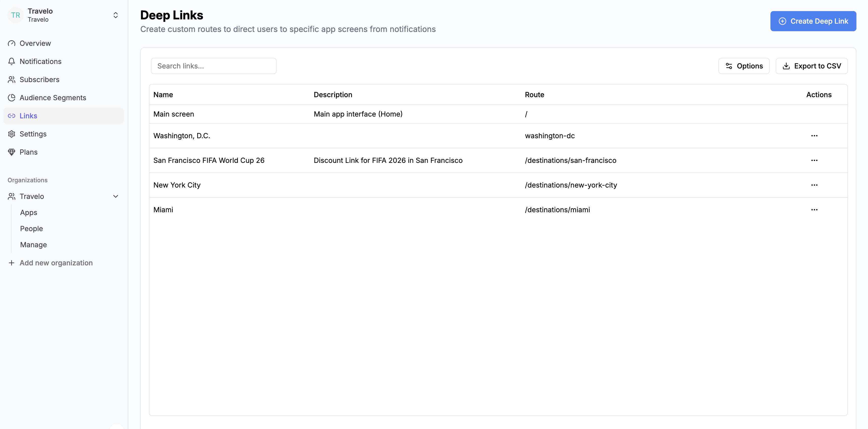This screenshot has height=429, width=868.
Task: Click the plus icon beside Add new organization
Action: point(12,263)
